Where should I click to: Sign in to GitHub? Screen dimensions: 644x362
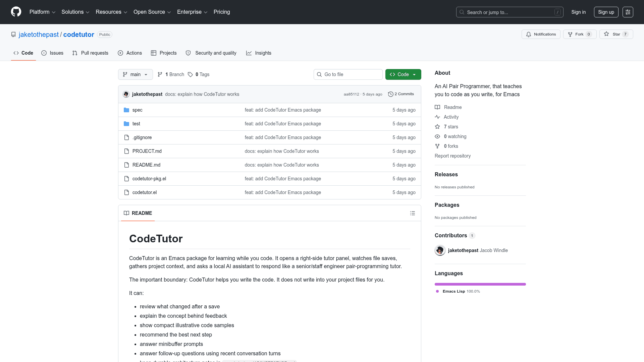point(578,12)
